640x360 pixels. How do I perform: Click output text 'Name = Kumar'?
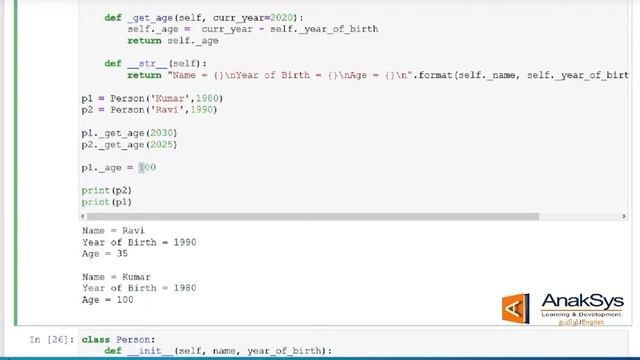click(x=116, y=277)
